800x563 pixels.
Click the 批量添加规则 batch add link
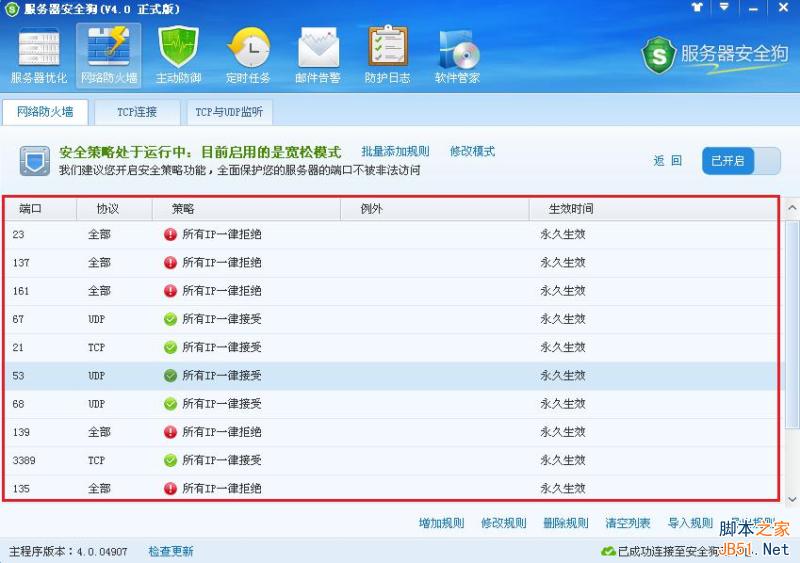pos(395,151)
